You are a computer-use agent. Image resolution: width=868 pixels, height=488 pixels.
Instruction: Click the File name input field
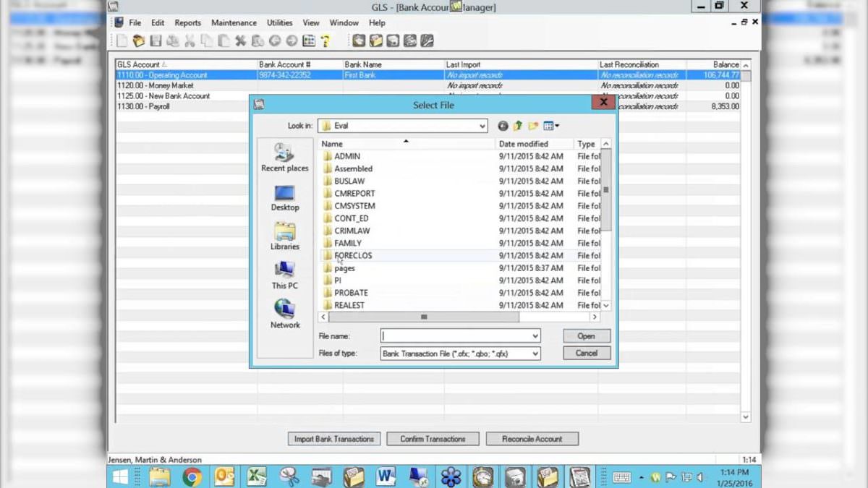(x=456, y=336)
